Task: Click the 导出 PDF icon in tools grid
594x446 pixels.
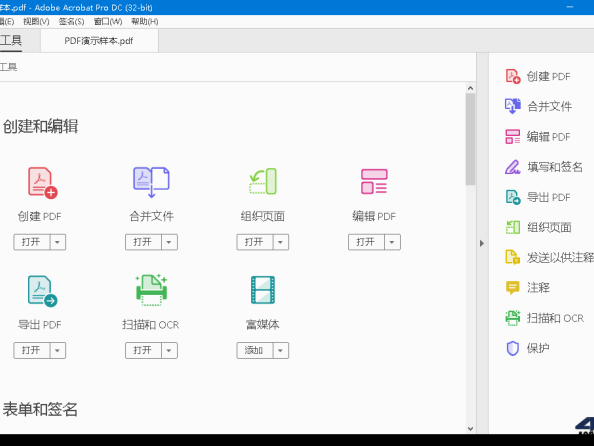Action: tap(42, 291)
